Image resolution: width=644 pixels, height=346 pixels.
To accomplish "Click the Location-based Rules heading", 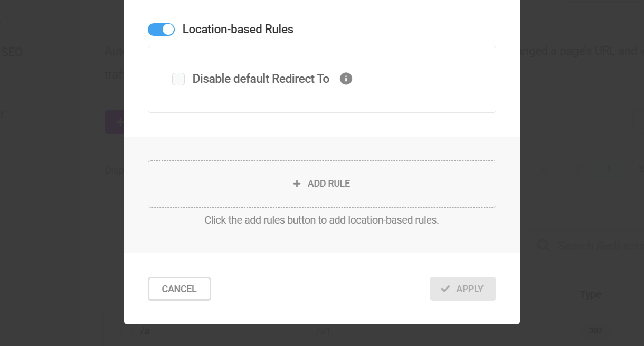I will [238, 30].
